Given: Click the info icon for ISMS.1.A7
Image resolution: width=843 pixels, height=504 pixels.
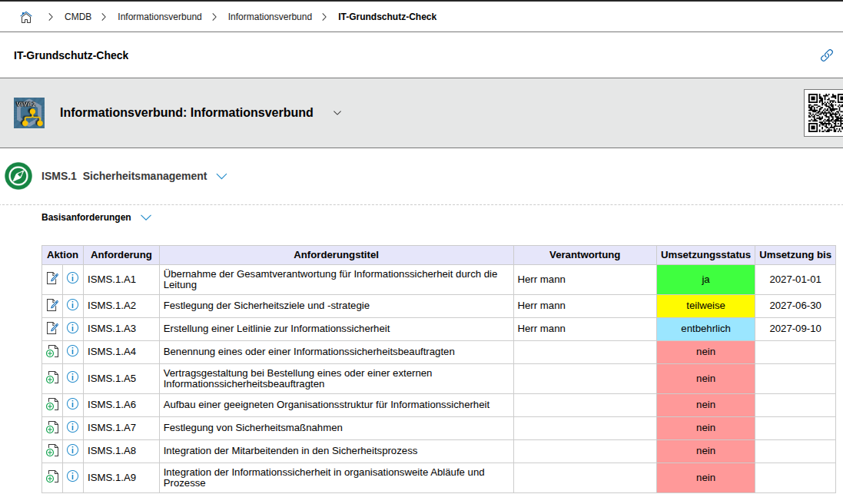Looking at the screenshot, I should (72, 427).
